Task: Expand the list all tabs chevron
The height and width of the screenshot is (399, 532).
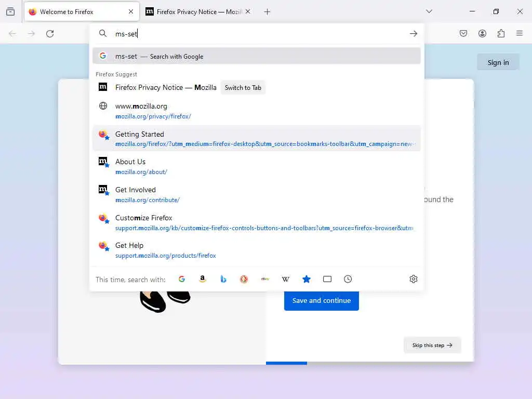Action: 429,11
